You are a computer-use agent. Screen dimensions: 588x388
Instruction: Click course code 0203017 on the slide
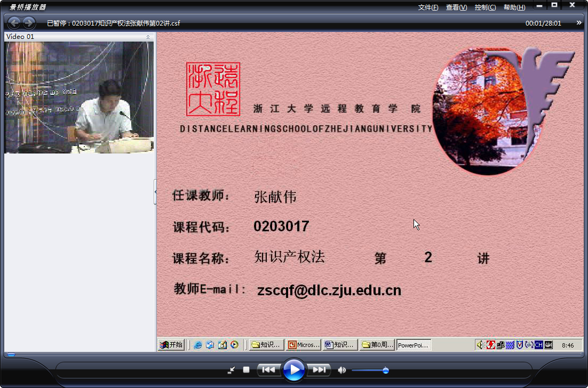click(281, 226)
